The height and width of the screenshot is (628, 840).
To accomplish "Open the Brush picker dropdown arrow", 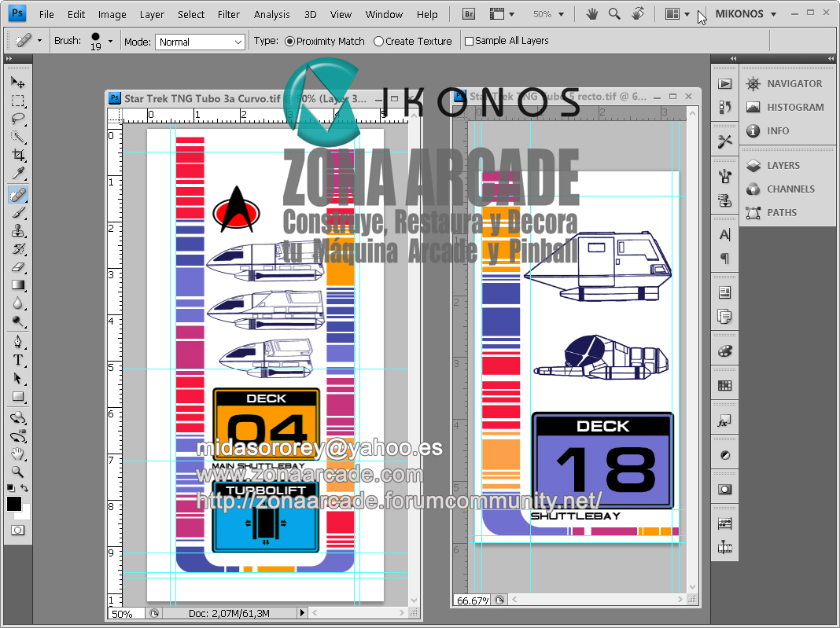I will point(110,42).
